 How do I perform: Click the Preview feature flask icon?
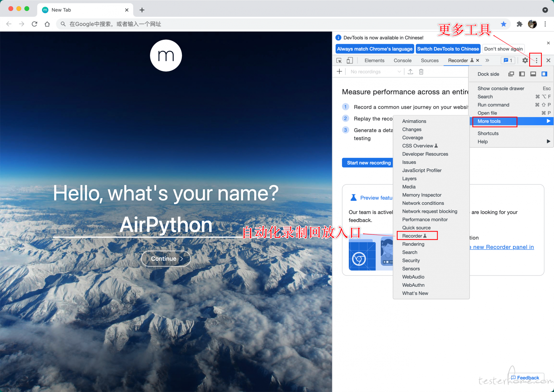point(353,198)
